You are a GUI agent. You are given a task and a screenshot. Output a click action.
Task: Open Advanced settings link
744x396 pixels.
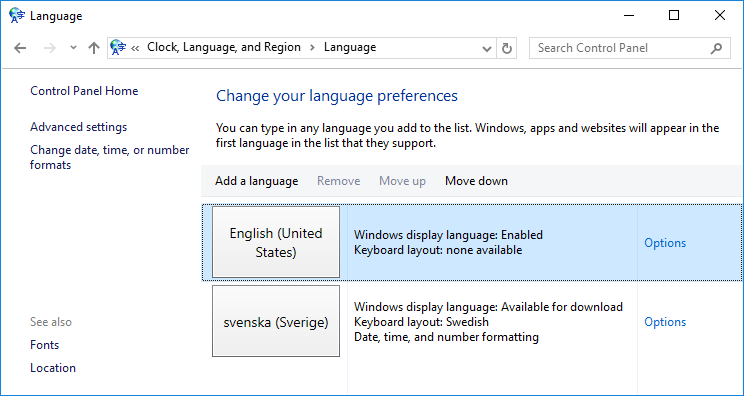tap(79, 127)
